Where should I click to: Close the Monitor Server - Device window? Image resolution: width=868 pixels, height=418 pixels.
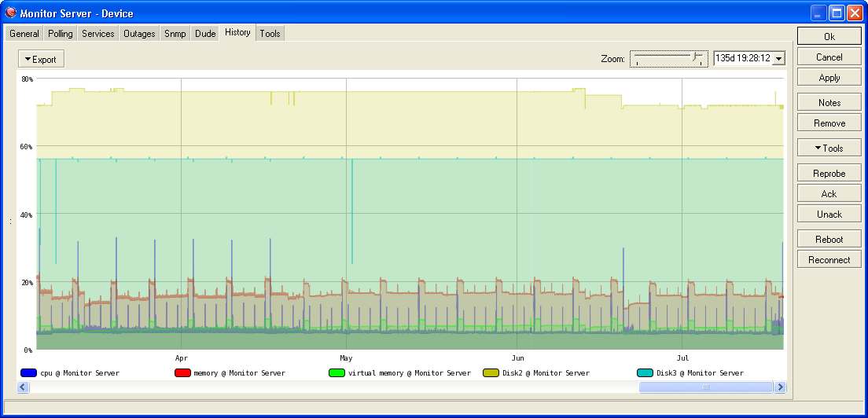[x=854, y=13]
